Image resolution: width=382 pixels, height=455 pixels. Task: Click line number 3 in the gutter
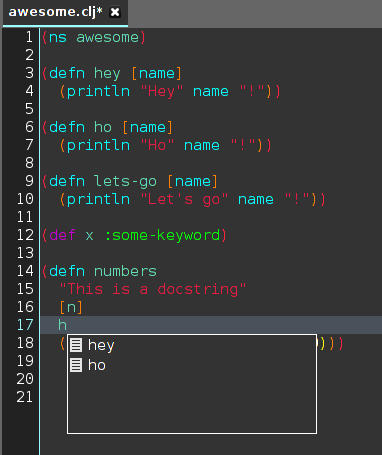(29, 73)
